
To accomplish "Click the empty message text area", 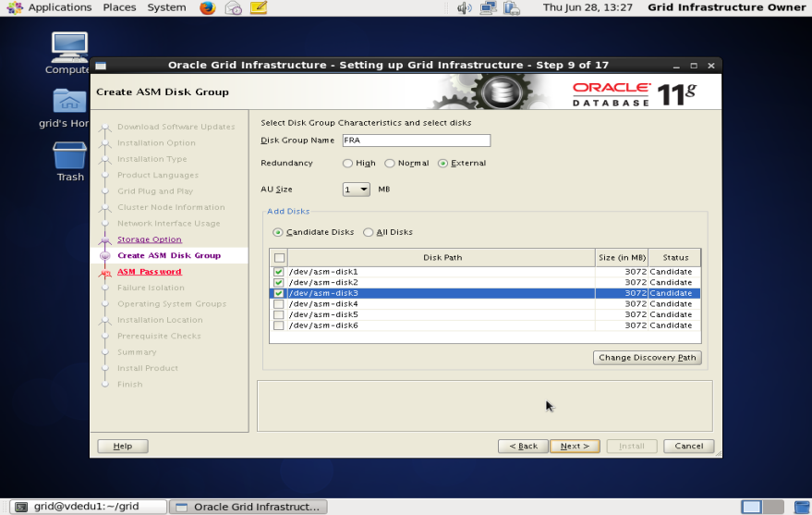I will pyautogui.click(x=485, y=406).
